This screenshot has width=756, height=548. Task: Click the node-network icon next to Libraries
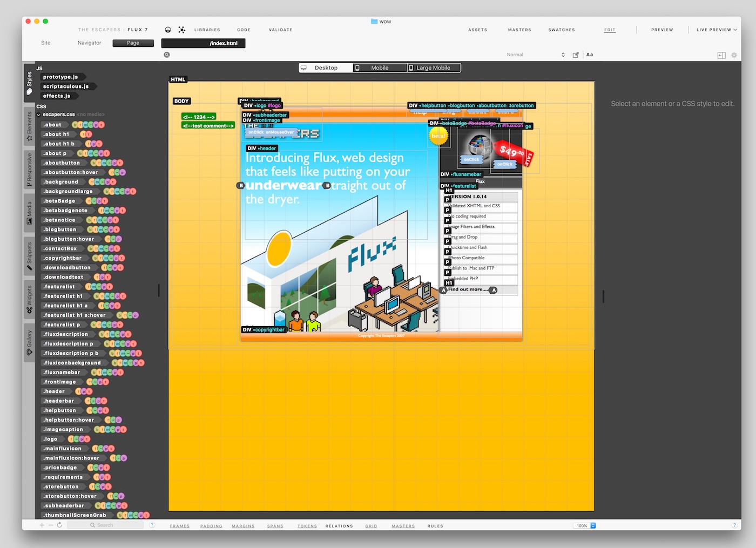[182, 30]
